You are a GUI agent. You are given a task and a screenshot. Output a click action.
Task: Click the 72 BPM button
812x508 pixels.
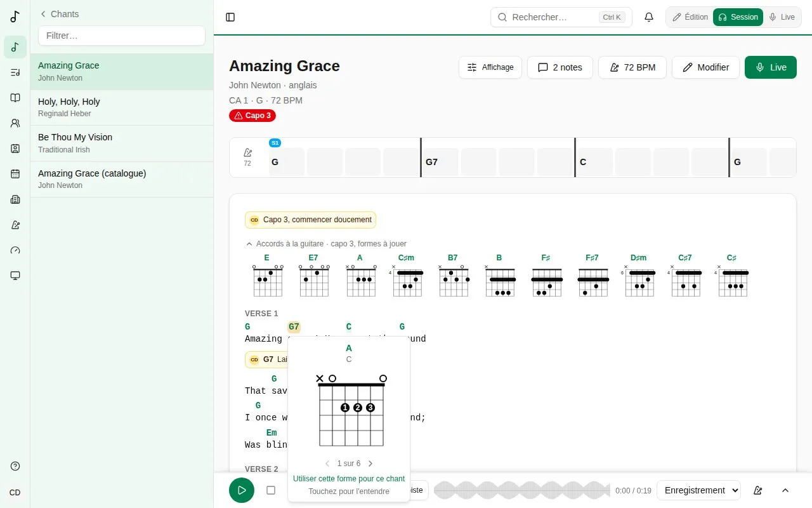(632, 67)
